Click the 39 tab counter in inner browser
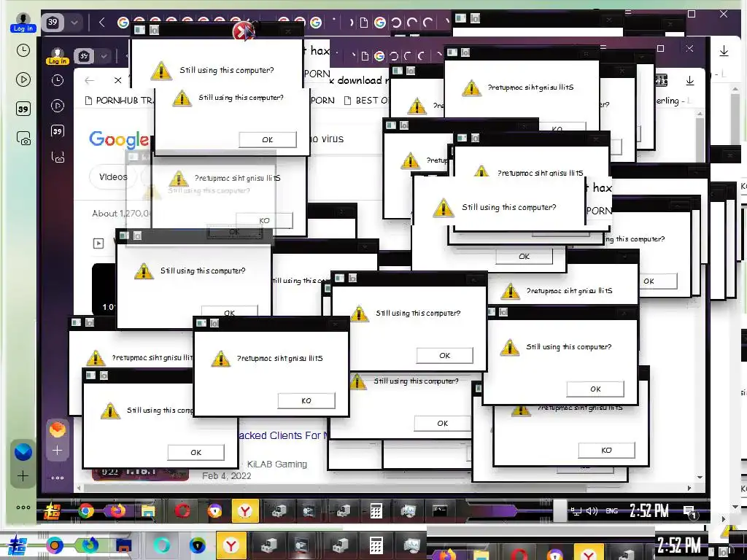The width and height of the screenshot is (747, 560). point(85,56)
